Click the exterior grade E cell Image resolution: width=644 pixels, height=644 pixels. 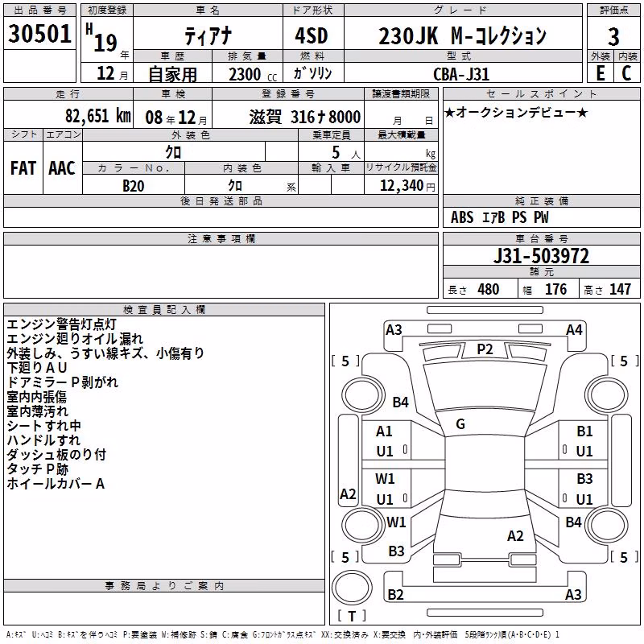601,73
